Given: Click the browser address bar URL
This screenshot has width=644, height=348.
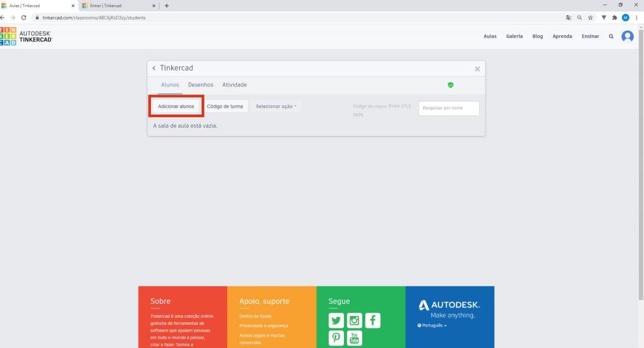Looking at the screenshot, I should (94, 18).
